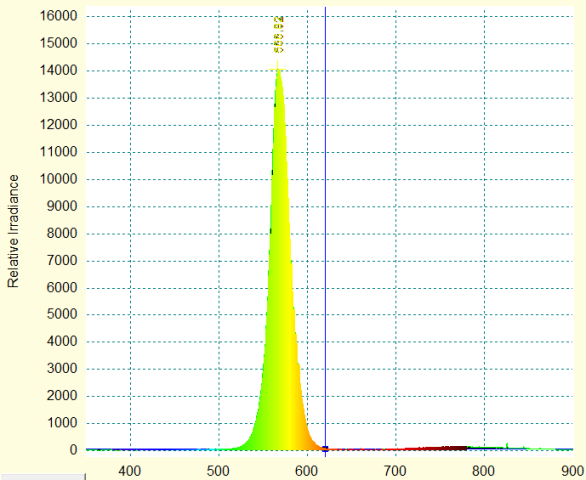
Task: Select the blue cursor handle at baseline
Action: (x=325, y=449)
